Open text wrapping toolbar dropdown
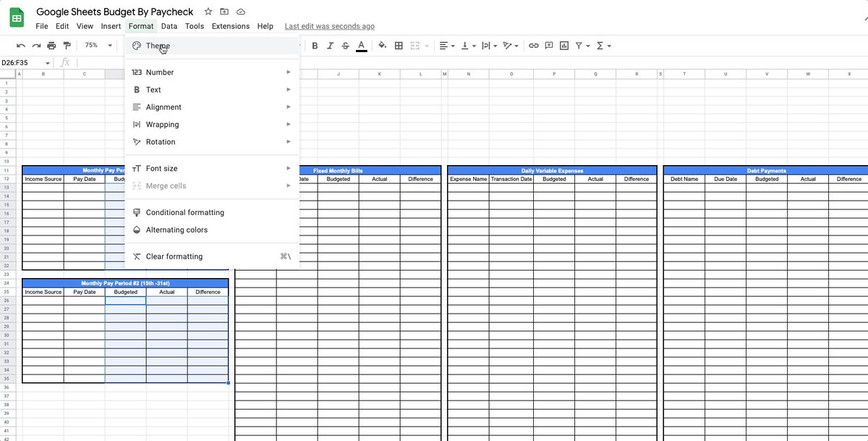The height and width of the screenshot is (441, 868). click(490, 46)
